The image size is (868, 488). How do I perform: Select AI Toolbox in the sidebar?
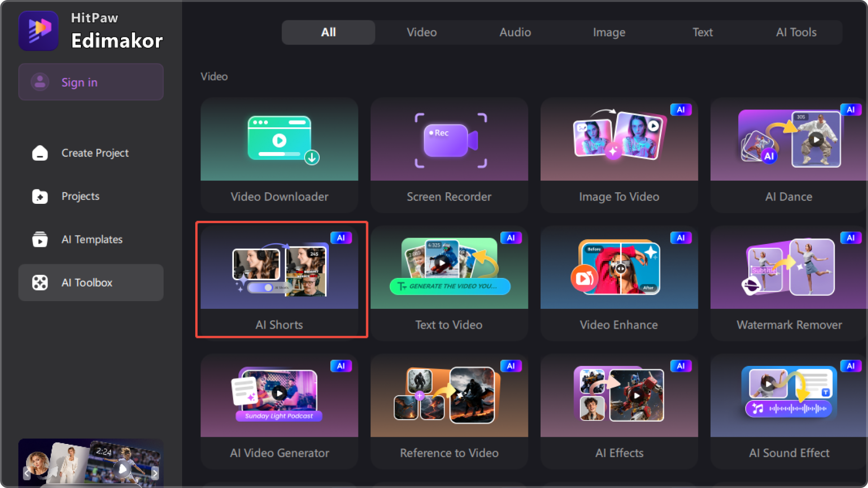click(91, 282)
